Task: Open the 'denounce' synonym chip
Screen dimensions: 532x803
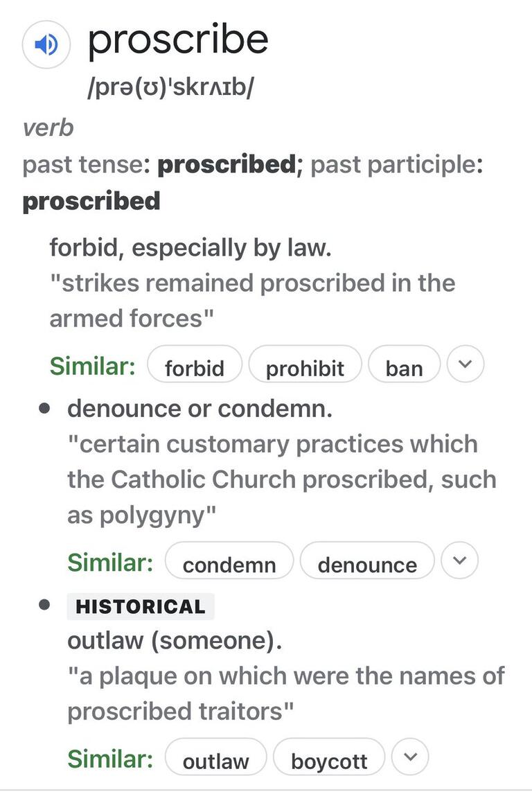Action: [x=367, y=561]
